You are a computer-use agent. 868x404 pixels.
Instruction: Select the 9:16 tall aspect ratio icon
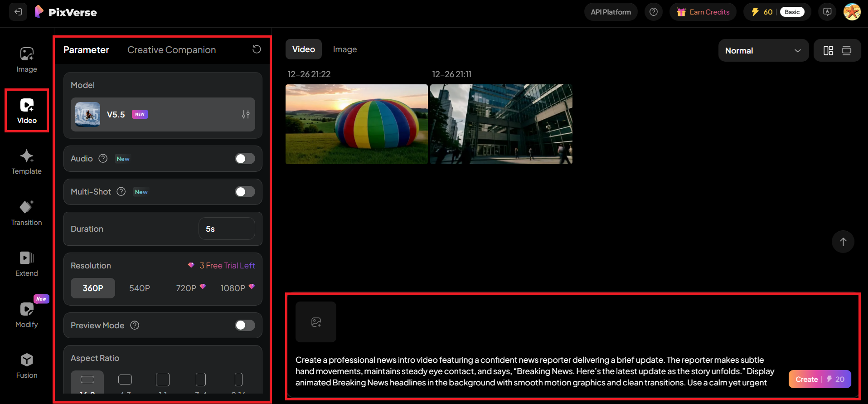238,380
